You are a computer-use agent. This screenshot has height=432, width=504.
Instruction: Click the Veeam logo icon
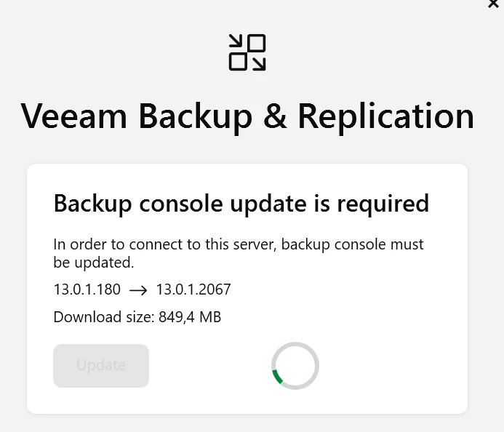[x=247, y=52]
